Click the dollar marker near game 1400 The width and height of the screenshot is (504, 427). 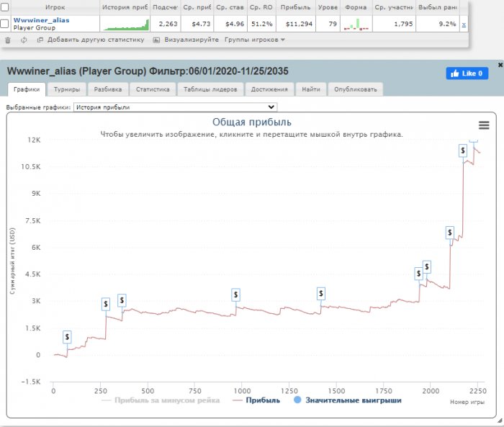pos(321,293)
